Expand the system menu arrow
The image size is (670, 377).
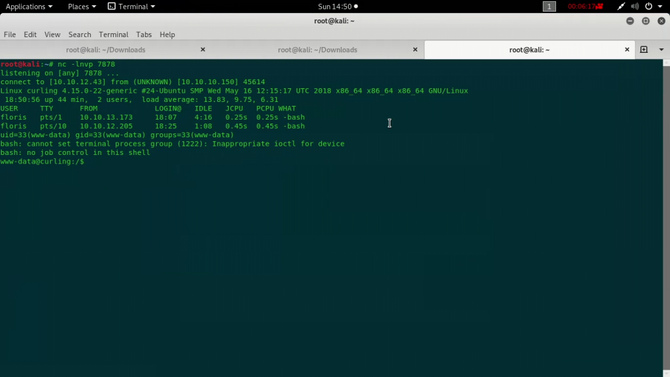(660, 6)
